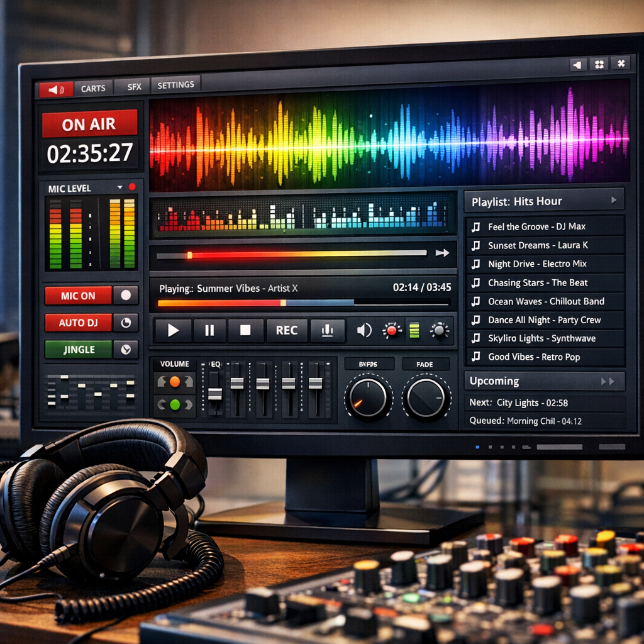644x644 pixels.
Task: Select Night Drive - Electro Mix
Action: pos(545,264)
